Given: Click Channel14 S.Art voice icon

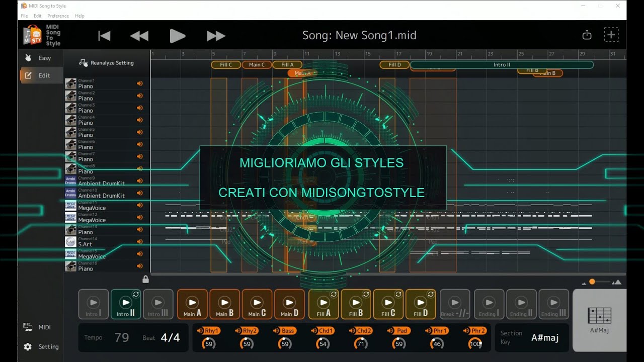Looking at the screenshot, I should click(70, 242).
